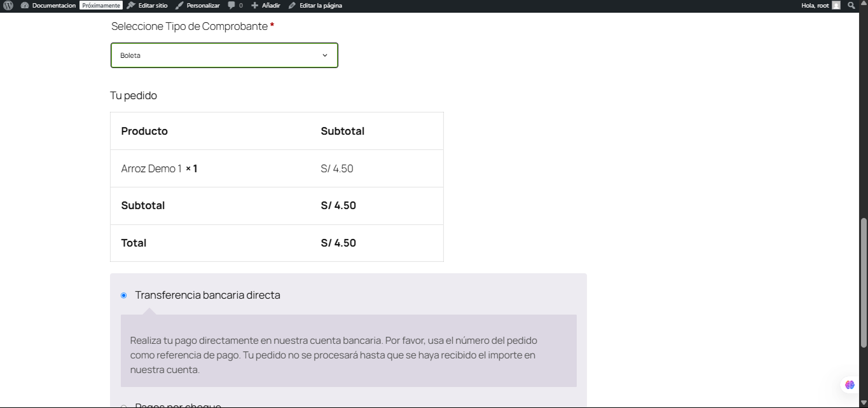Open the WordPress logo menu
Screen dimensions: 868x408
[x=8, y=5]
